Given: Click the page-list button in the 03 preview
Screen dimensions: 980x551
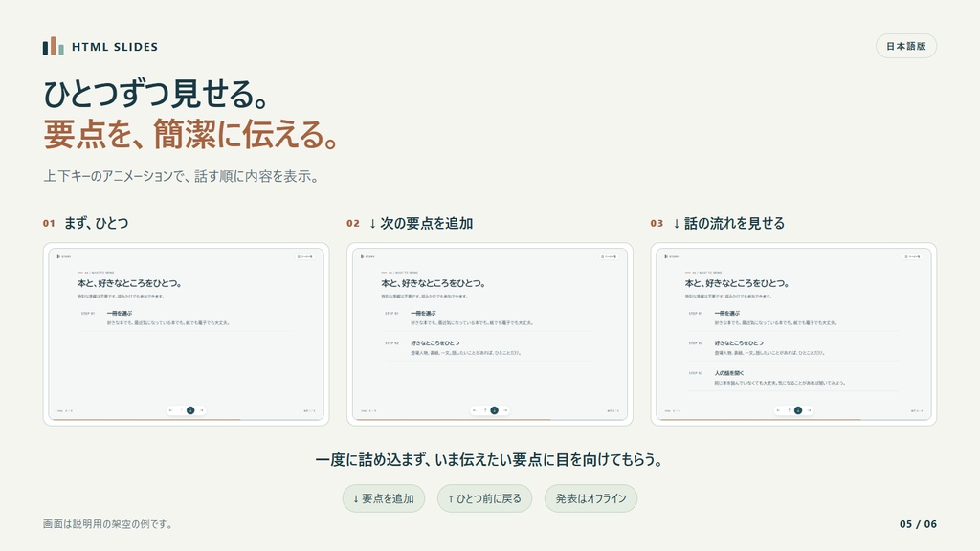Looking at the screenshot, I should (x=912, y=256).
